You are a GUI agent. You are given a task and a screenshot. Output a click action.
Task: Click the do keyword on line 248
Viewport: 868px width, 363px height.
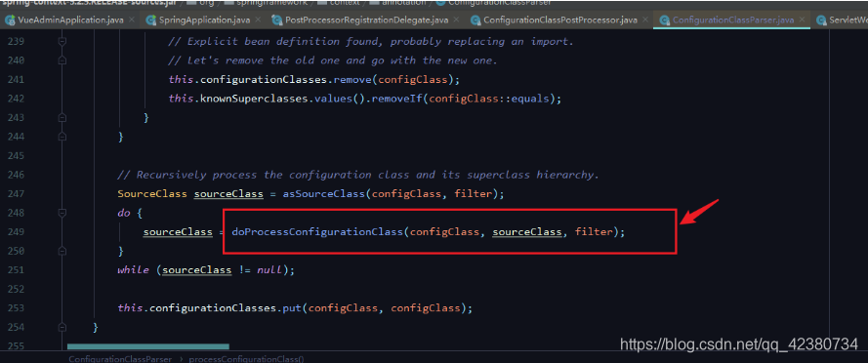123,213
